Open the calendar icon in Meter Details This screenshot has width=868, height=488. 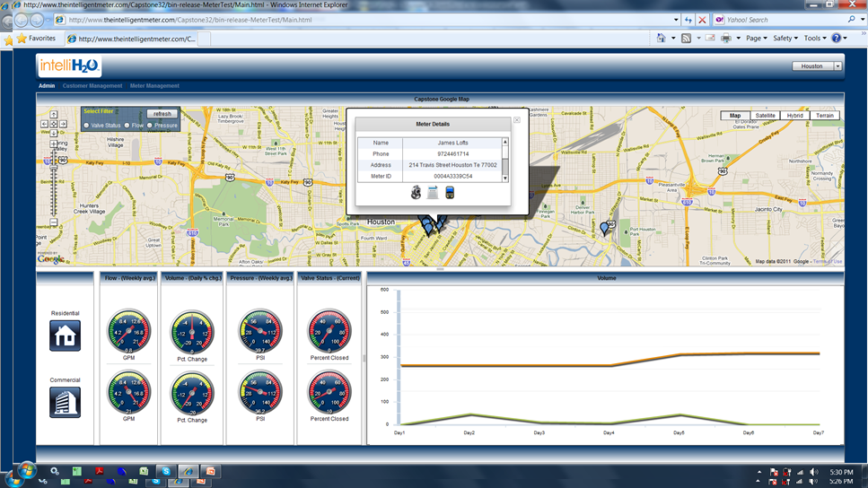tap(433, 193)
